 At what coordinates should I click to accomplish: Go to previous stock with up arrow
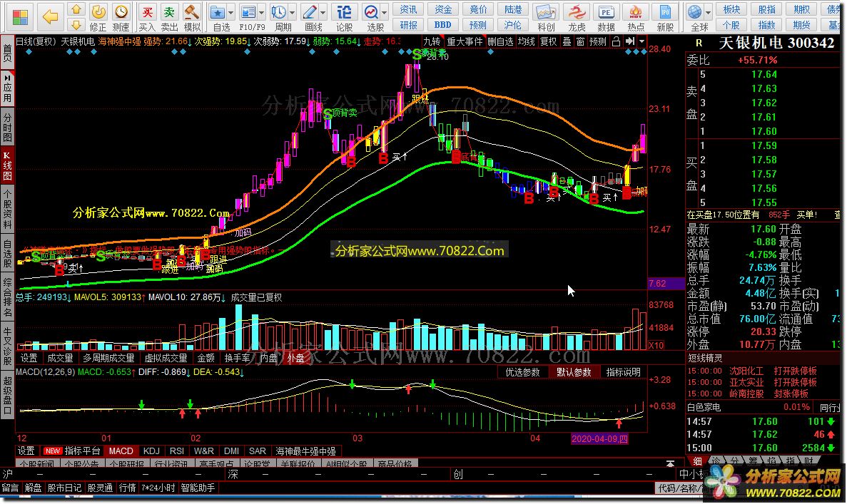76,9
